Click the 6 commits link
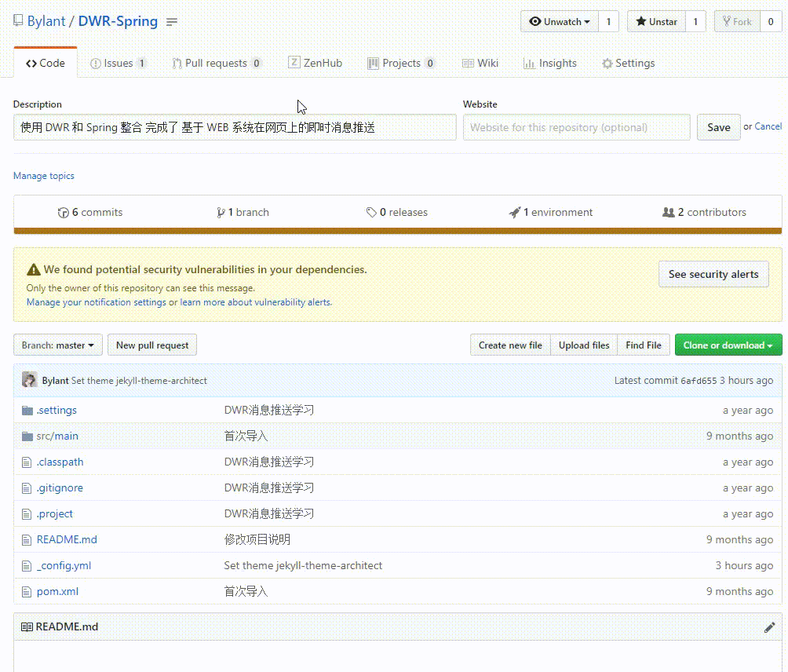 pos(90,212)
